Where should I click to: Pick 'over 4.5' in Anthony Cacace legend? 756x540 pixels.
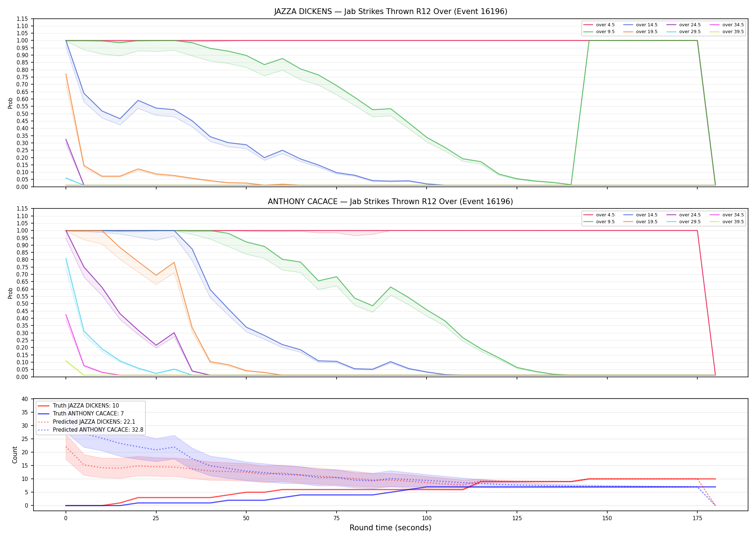tap(599, 215)
